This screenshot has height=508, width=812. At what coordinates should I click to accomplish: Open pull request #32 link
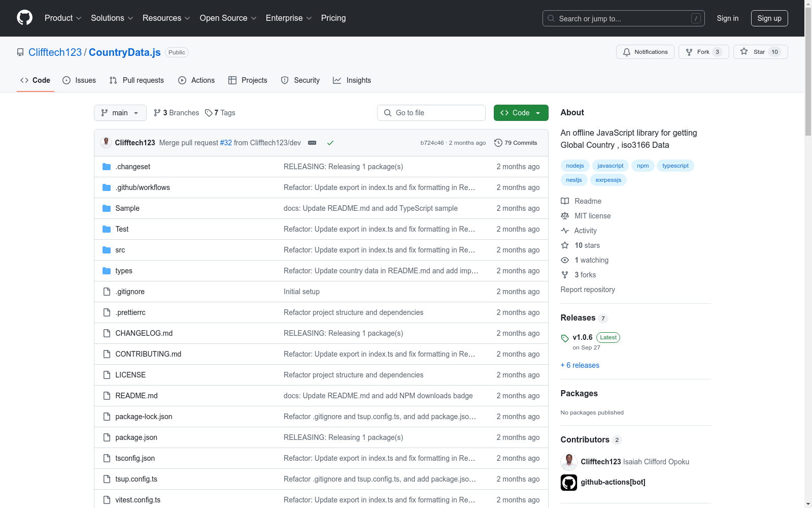(x=226, y=143)
